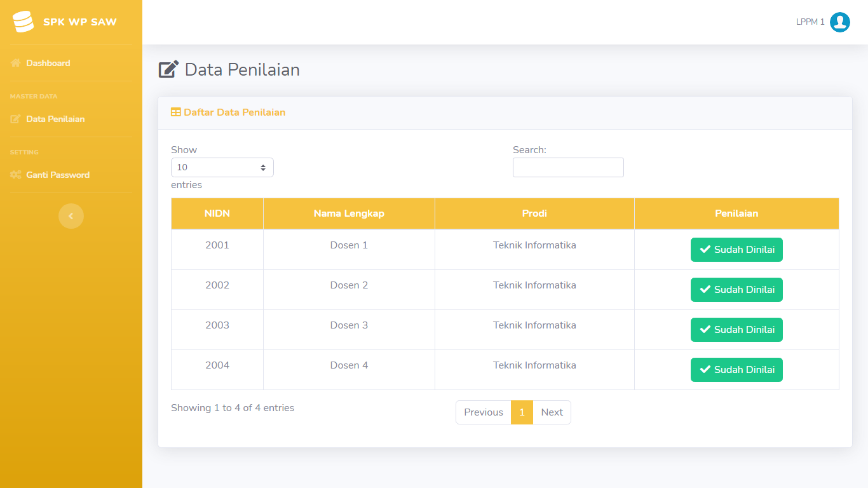868x488 pixels.
Task: Sort table by NIDN column header
Action: 217,213
